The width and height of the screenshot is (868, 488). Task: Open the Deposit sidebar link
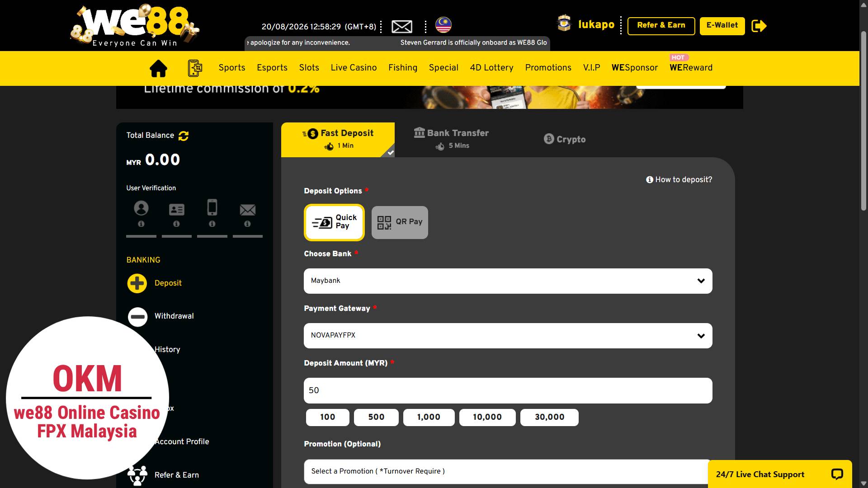[x=168, y=283]
